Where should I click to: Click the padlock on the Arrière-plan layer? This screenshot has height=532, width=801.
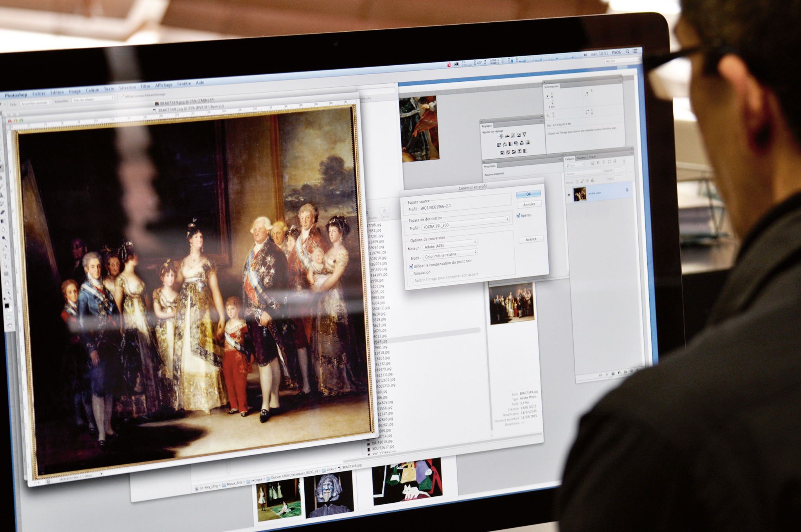[627, 189]
